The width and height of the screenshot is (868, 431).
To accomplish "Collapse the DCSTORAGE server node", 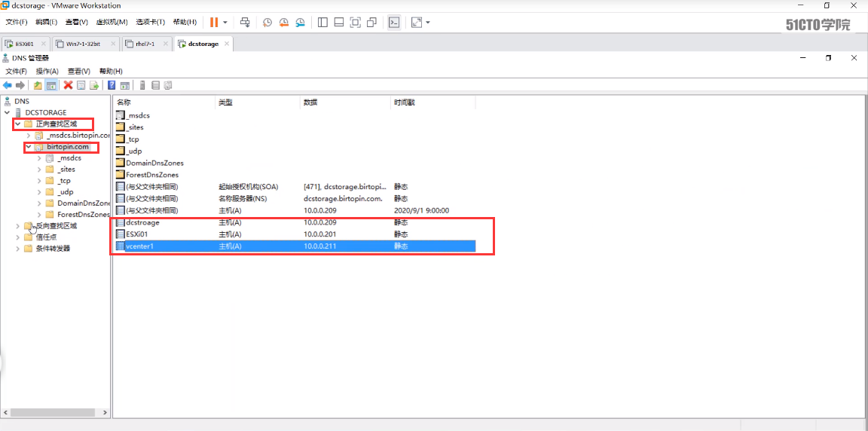I will (x=7, y=113).
